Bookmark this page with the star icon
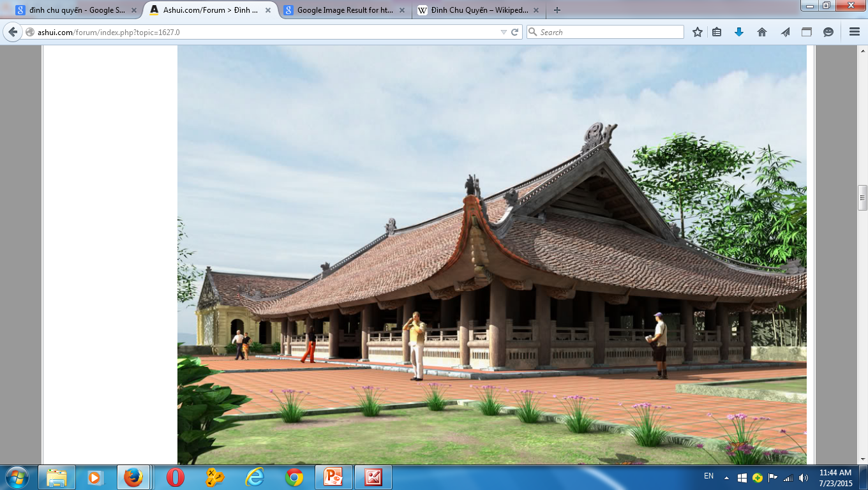Viewport: 868px width, 490px height. click(698, 32)
